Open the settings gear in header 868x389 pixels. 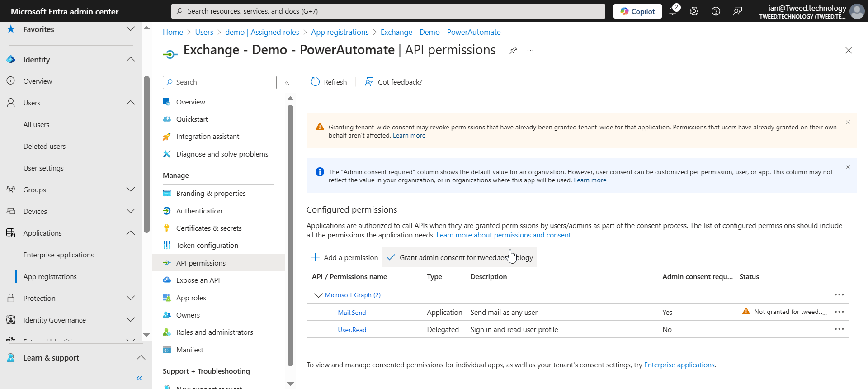(694, 11)
